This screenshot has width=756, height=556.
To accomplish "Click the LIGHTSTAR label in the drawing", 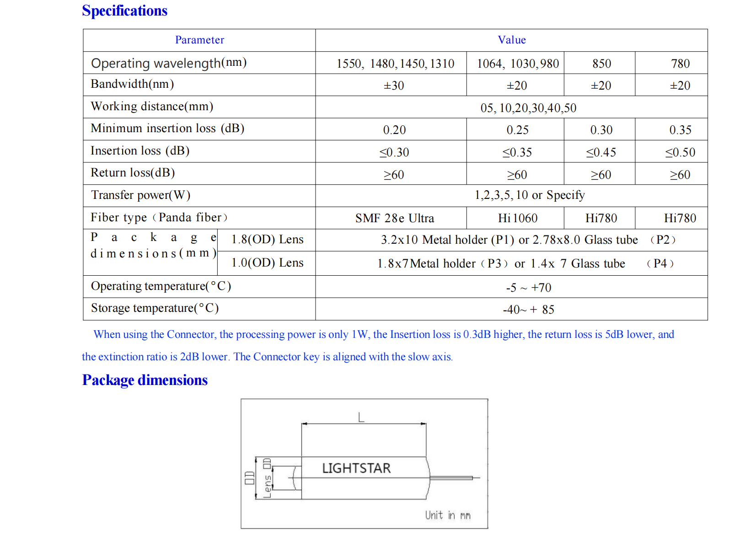I will [356, 469].
